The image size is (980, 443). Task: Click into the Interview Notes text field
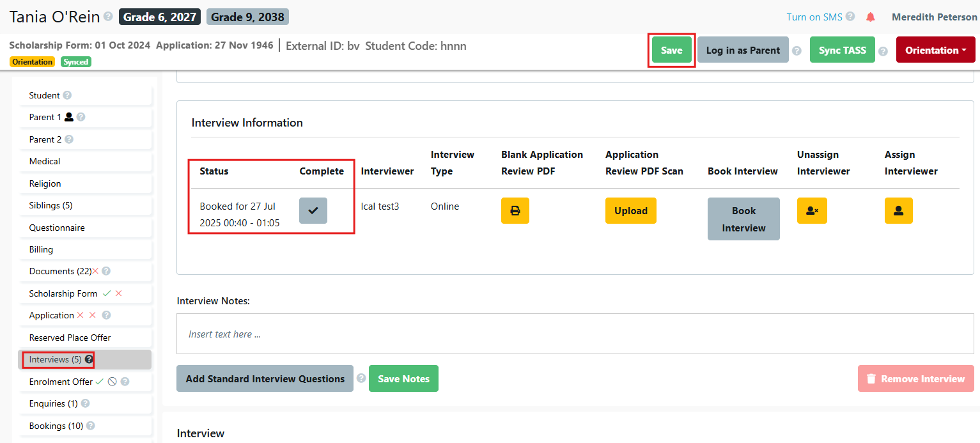coord(575,334)
